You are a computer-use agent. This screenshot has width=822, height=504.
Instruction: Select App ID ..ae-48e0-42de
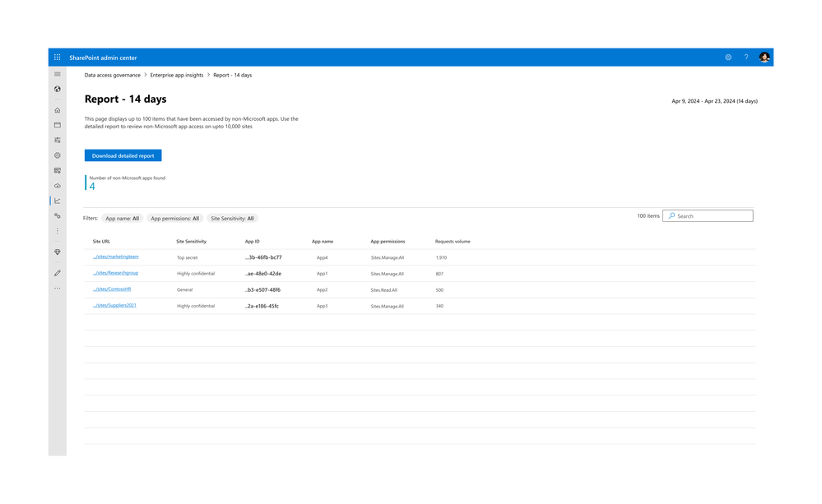click(x=263, y=274)
